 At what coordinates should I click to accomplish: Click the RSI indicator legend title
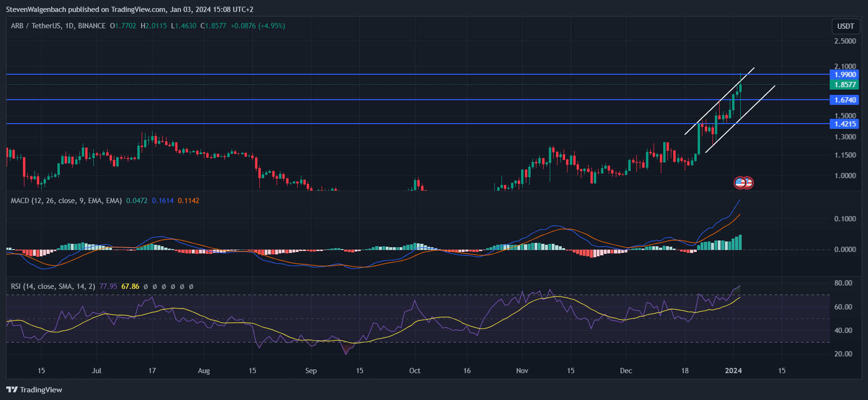pos(53,286)
